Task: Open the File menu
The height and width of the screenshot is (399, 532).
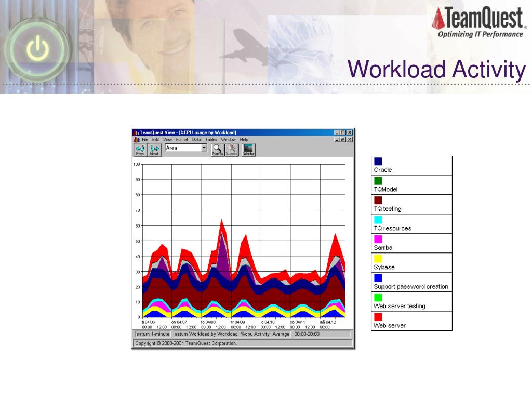Action: pos(145,139)
